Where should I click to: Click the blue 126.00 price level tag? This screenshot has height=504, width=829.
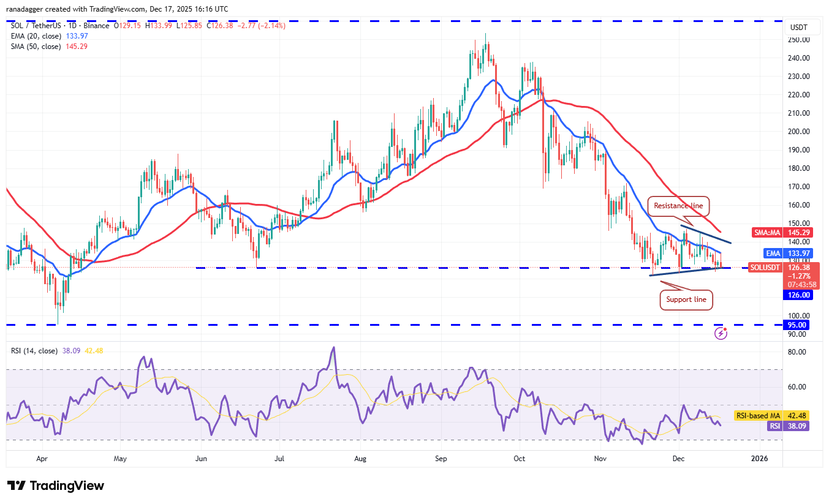click(x=796, y=295)
